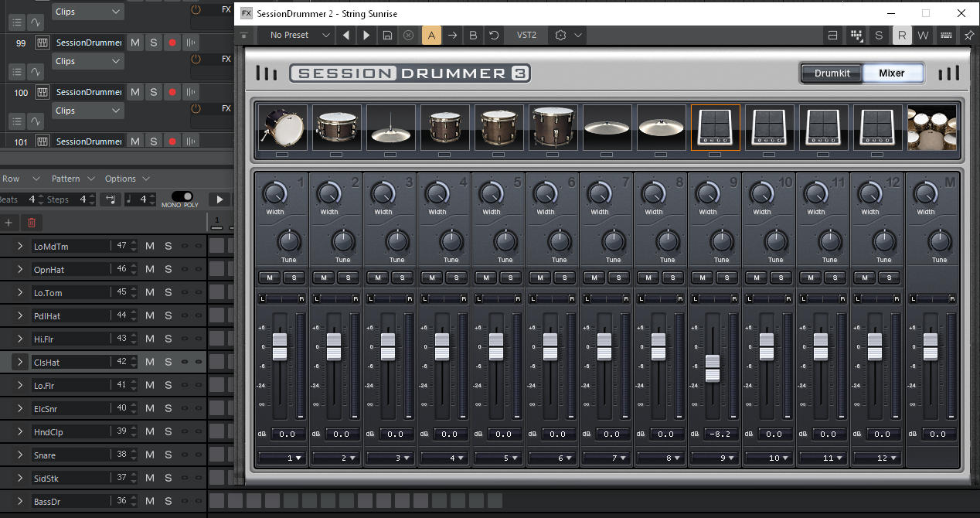Image resolution: width=980 pixels, height=518 pixels.
Task: Open the plugin settings gear icon
Action: click(x=561, y=35)
